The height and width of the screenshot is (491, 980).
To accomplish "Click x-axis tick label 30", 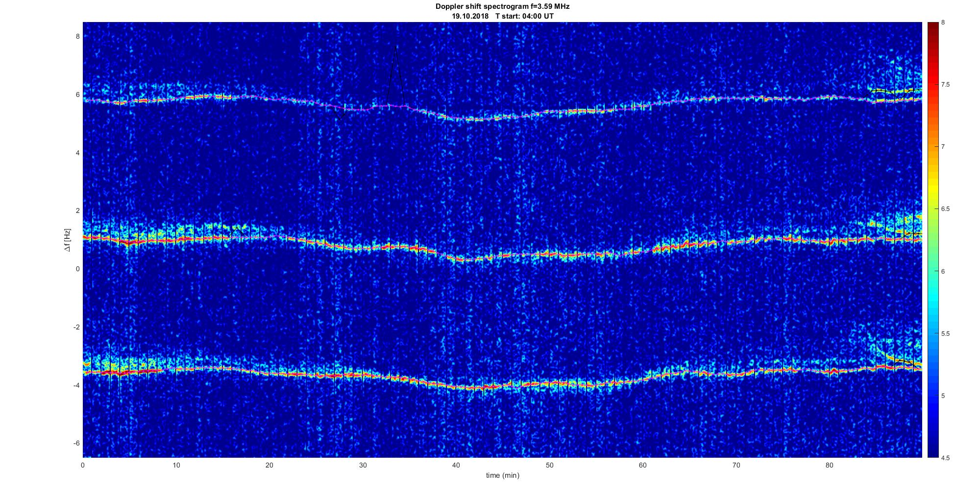I will (363, 465).
